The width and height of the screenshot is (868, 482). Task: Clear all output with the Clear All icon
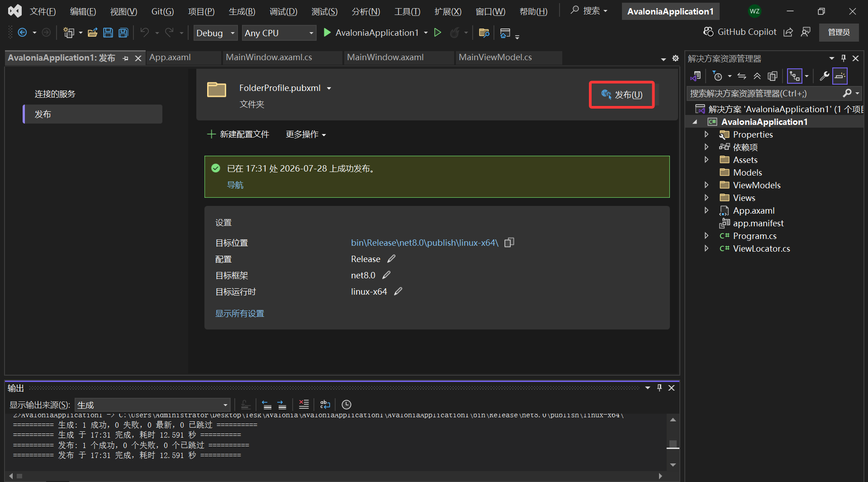[304, 405]
